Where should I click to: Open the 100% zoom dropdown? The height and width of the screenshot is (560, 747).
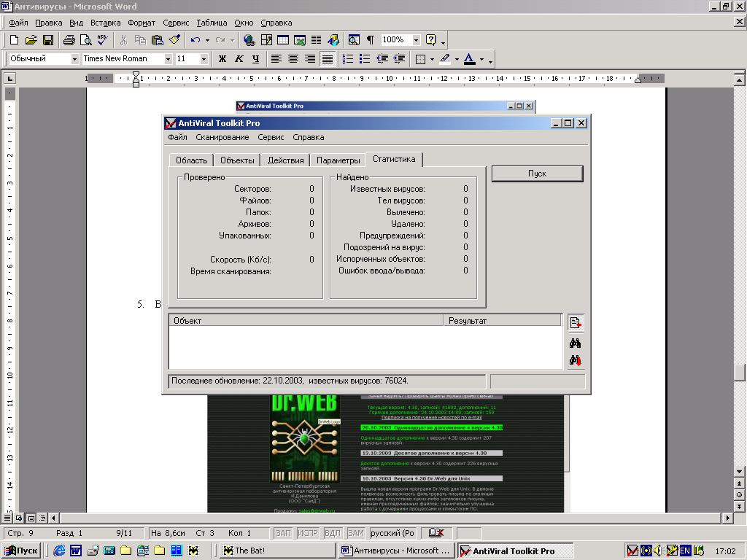417,40
